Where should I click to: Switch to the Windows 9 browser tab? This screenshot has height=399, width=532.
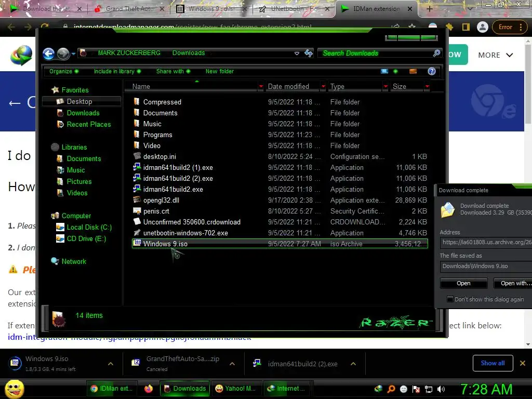(x=211, y=8)
